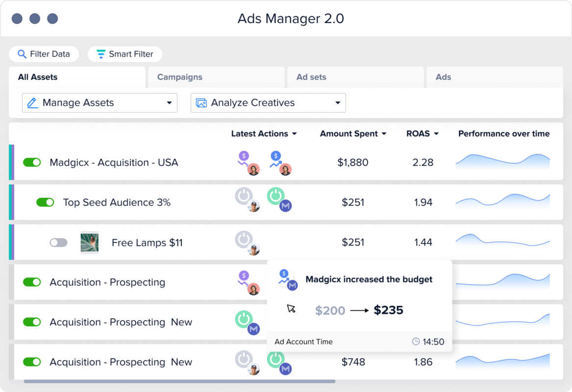Open the Smart Filter panel
This screenshot has width=572, height=392.
point(124,54)
